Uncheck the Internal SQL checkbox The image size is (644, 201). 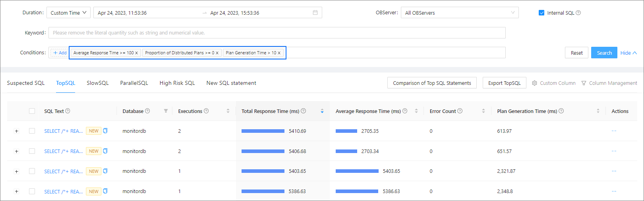point(541,13)
